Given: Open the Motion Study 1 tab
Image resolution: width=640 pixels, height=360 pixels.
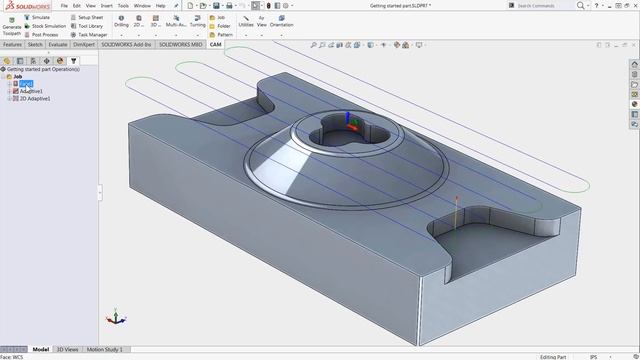Looking at the screenshot, I should tap(104, 349).
